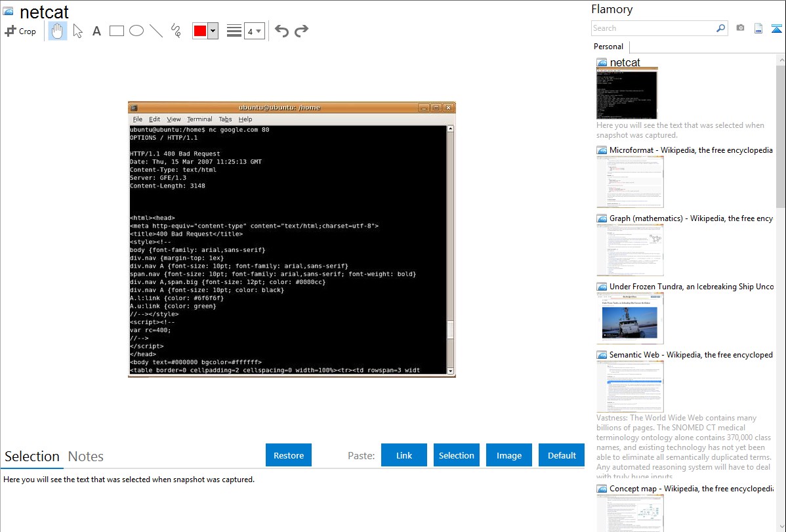Open the Personal tab

608,47
